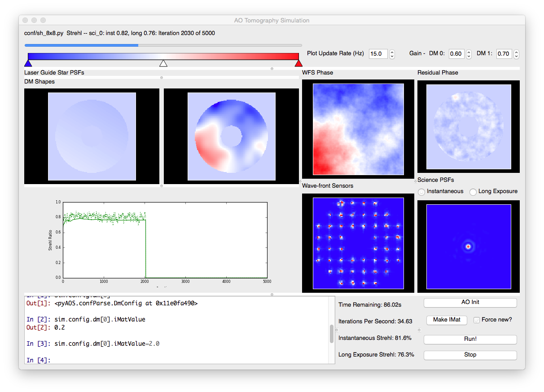Click the 'DM Shapes' panel label
The image size is (544, 392).
[39, 82]
